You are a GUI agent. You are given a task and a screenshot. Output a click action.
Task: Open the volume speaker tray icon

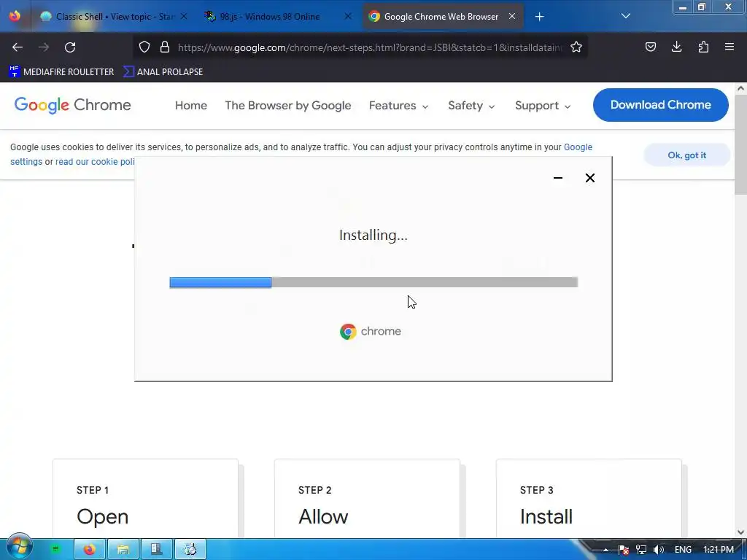(659, 550)
